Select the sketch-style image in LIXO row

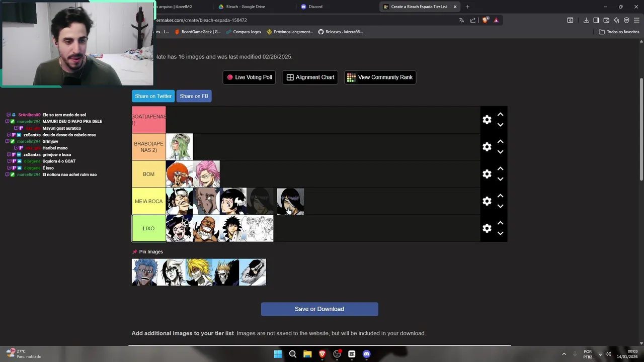(260, 228)
